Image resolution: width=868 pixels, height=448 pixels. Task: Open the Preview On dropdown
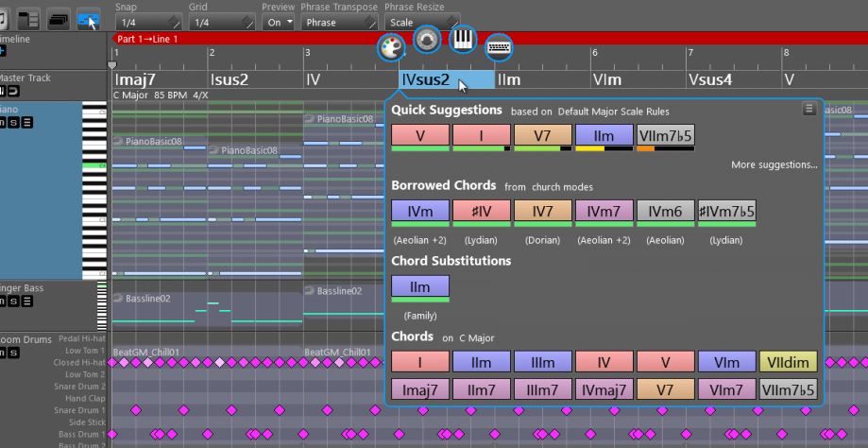[x=280, y=22]
